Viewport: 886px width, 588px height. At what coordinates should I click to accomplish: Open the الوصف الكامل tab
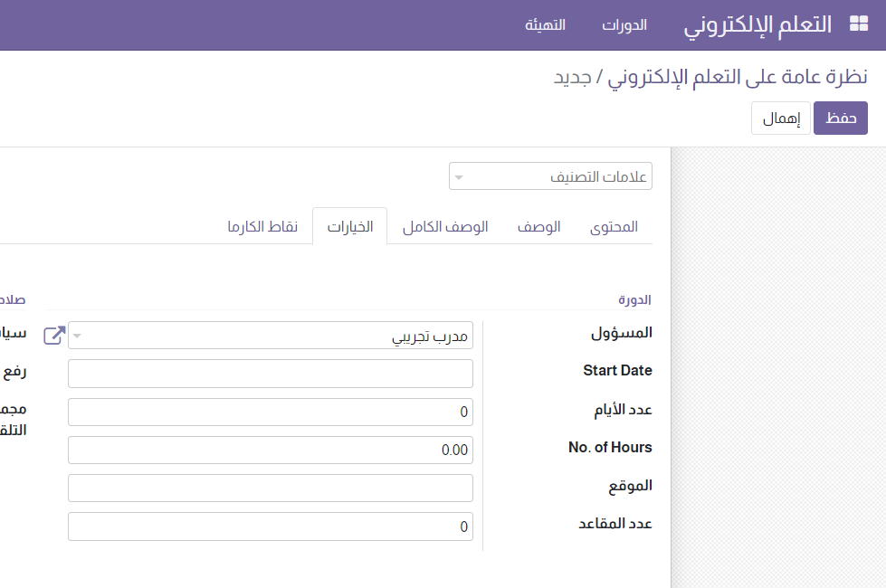point(445,227)
